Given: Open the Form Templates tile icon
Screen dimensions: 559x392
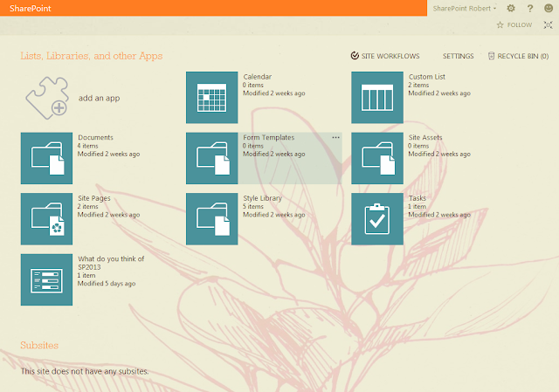Looking at the screenshot, I should coord(211,158).
